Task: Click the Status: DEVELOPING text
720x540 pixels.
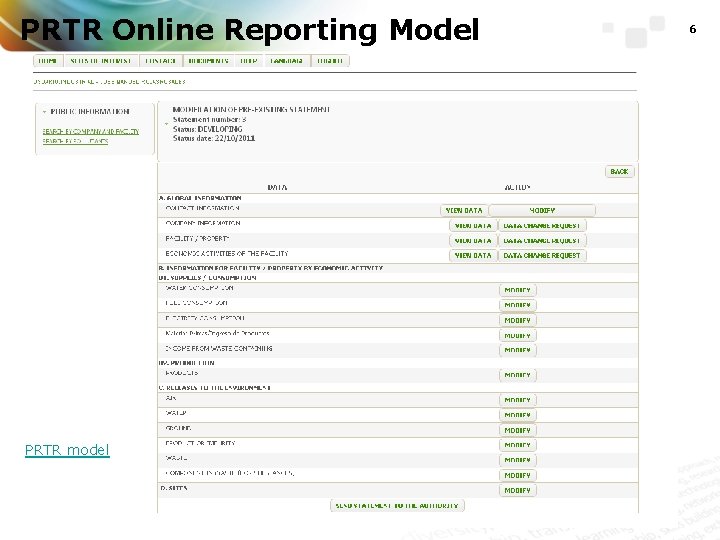Action: click(x=208, y=129)
